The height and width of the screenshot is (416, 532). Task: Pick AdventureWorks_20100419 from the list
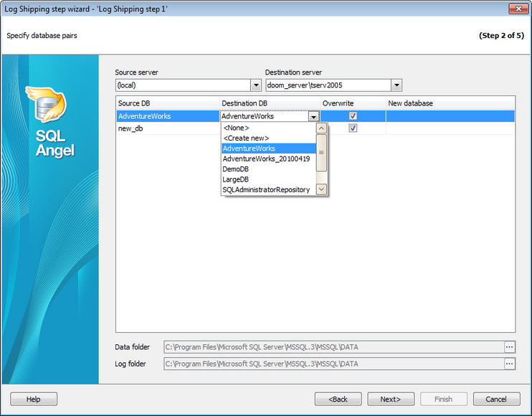pos(269,159)
